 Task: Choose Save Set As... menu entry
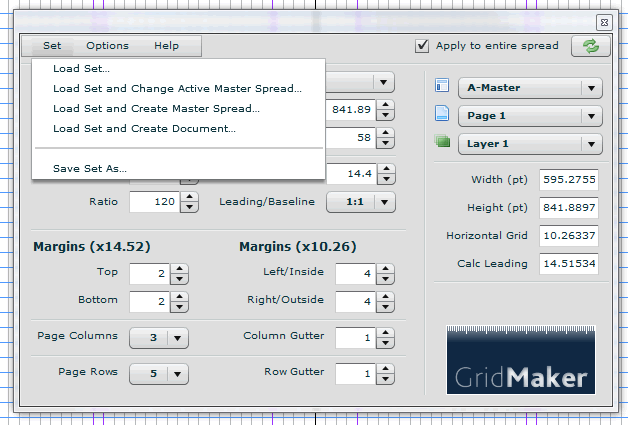coord(90,169)
